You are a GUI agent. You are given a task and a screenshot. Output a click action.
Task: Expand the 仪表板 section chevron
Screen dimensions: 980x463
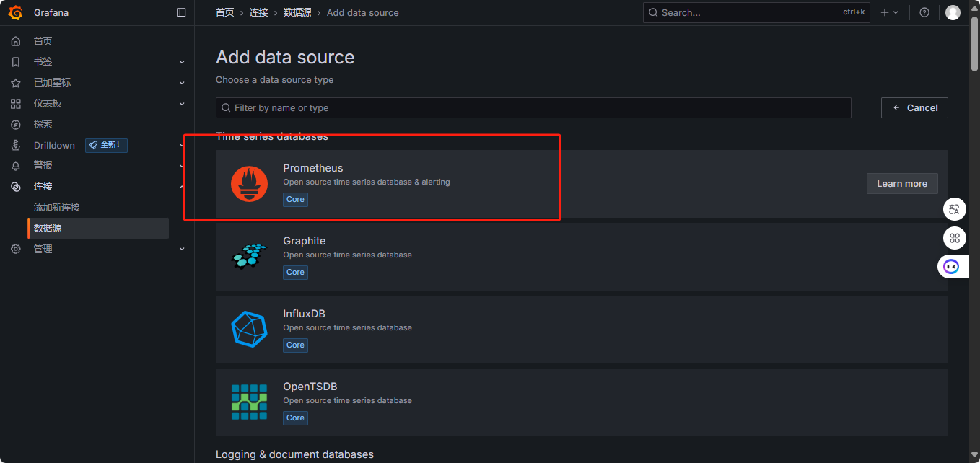[182, 104]
